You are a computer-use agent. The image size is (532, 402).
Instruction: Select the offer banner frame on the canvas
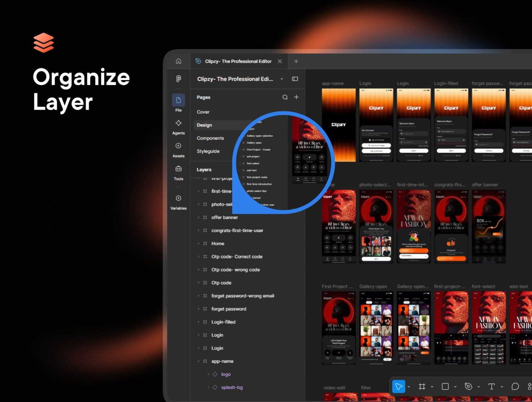(489, 226)
